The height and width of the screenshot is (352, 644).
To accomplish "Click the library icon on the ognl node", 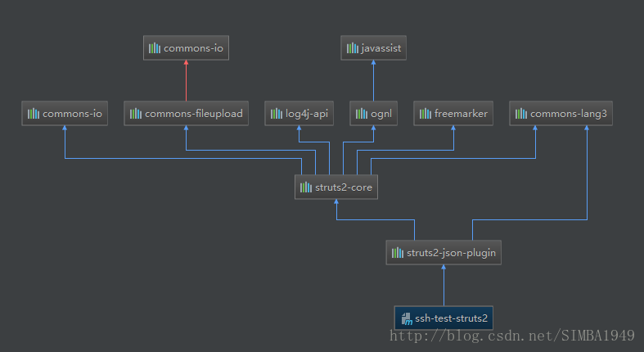I will 362,113.
